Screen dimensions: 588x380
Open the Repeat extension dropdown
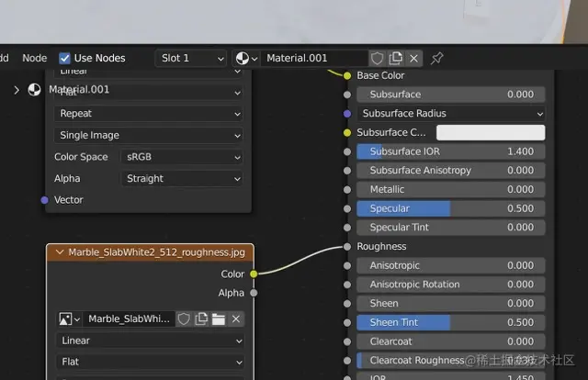pos(149,114)
